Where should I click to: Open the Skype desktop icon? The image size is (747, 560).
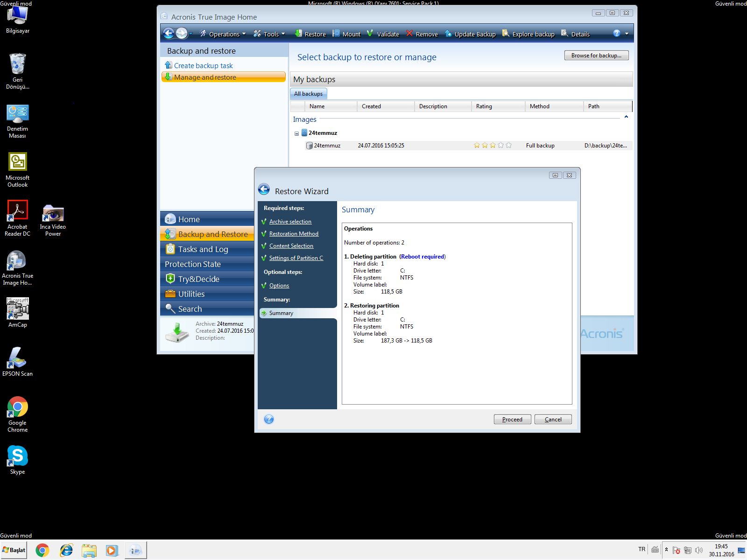[x=18, y=460]
